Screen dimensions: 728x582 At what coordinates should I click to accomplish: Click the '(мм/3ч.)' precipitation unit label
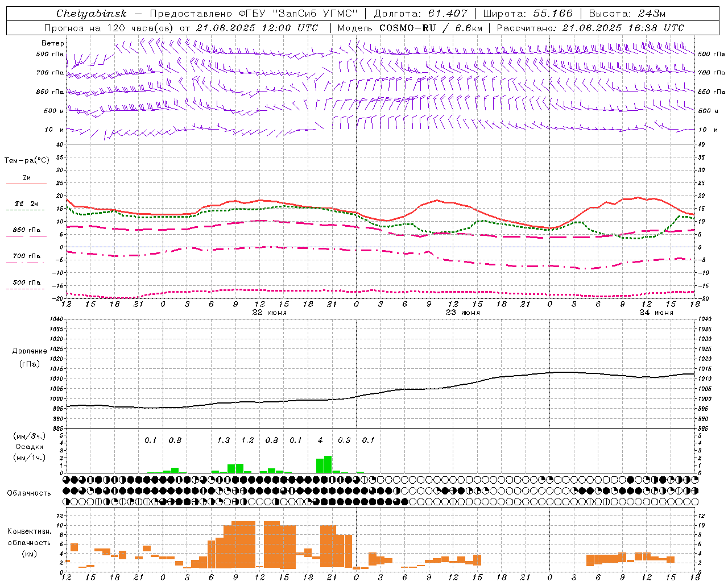[x=29, y=436]
